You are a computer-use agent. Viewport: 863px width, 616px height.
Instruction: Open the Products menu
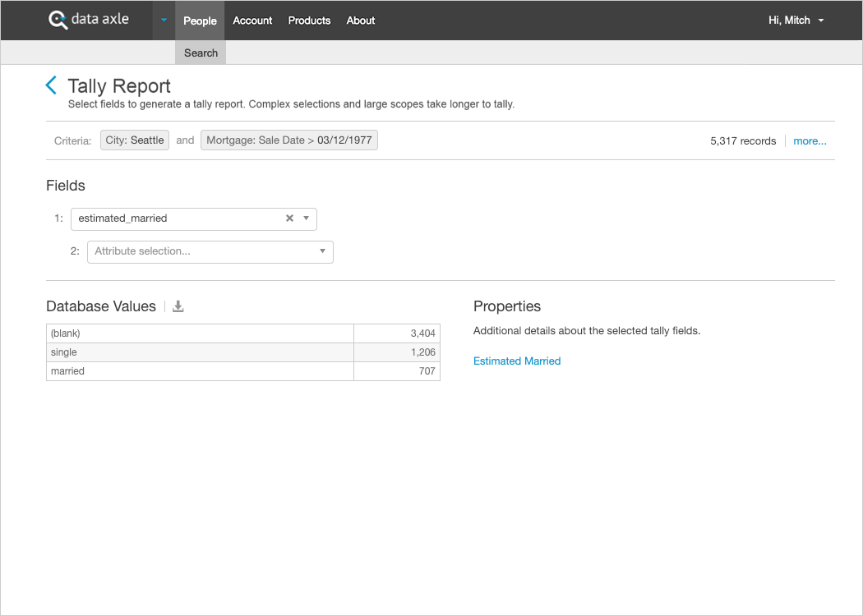point(309,21)
